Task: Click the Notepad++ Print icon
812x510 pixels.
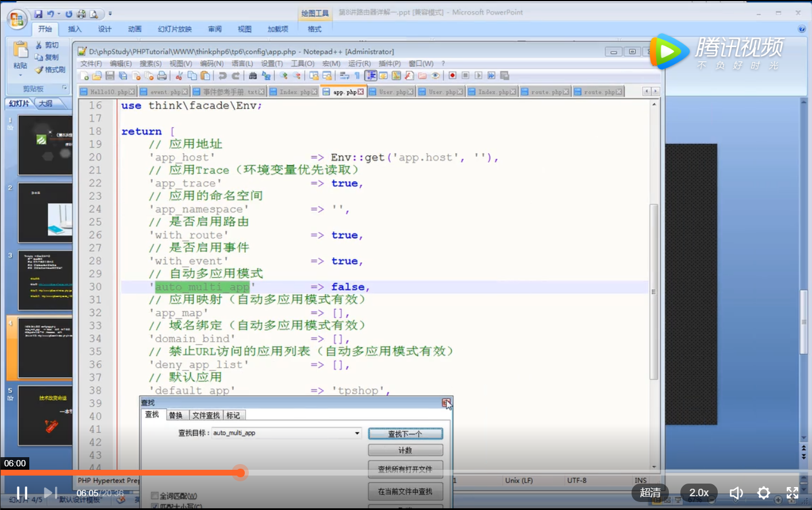Action: tap(162, 76)
